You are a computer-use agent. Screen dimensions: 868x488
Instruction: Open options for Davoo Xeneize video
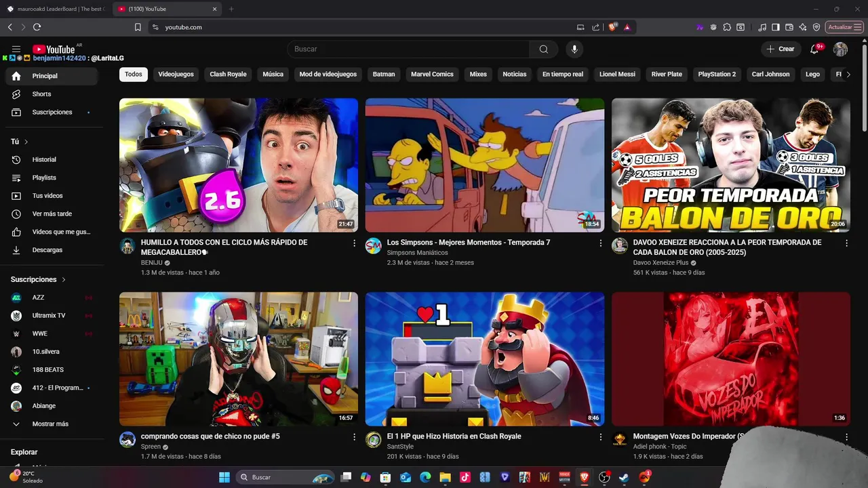pos(846,243)
